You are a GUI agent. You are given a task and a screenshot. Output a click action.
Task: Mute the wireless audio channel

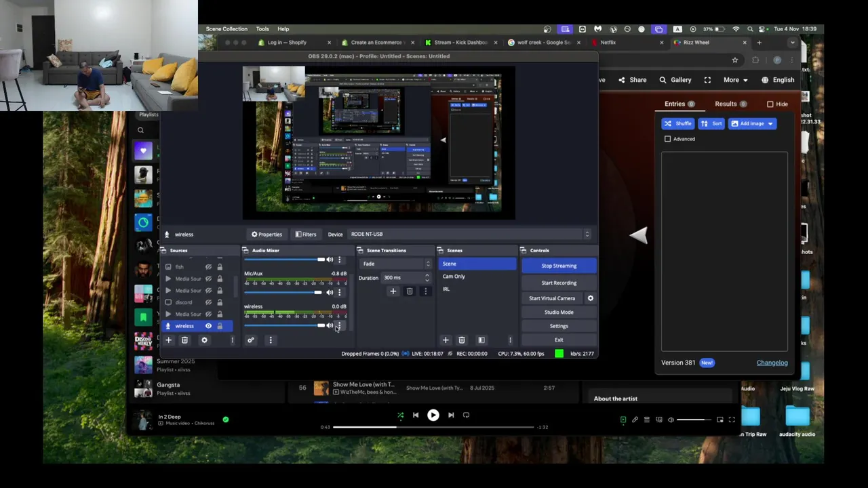[330, 325]
